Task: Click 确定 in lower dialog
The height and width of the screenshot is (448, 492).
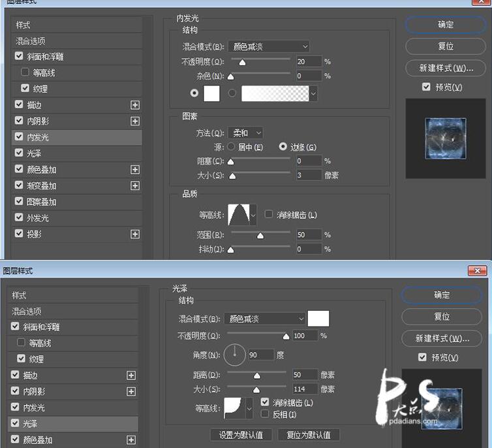Action: coord(442,295)
